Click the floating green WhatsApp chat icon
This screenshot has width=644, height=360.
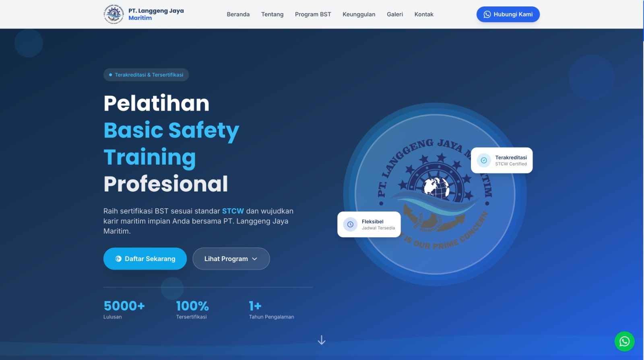624,341
